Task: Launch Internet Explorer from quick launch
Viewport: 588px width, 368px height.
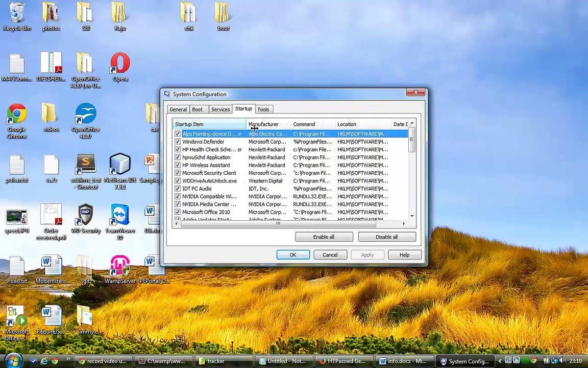Action: (44, 361)
